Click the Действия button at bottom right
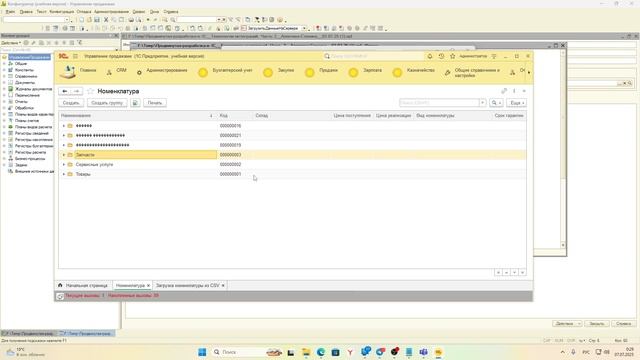The image size is (640, 360). [x=567, y=324]
